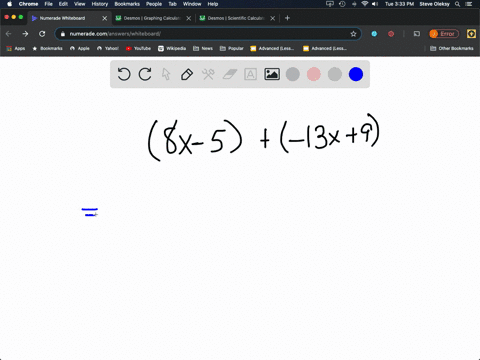Insert an image with the picture icon
480x360 pixels.
point(272,74)
